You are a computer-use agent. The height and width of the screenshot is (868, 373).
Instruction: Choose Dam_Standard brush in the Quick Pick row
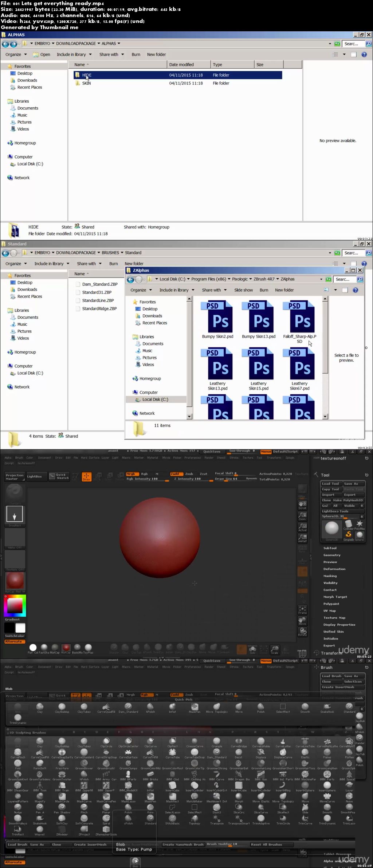point(128,708)
